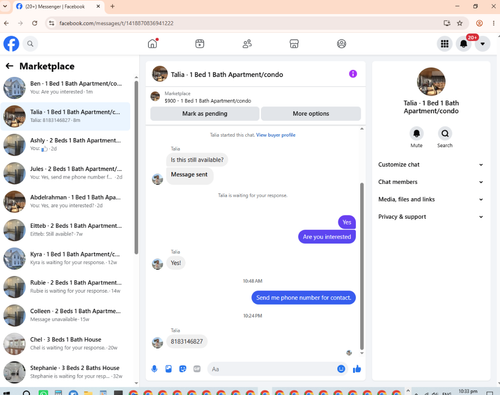Open a new browser tab
Image resolution: width=500 pixels, height=395 pixels.
[112, 6]
